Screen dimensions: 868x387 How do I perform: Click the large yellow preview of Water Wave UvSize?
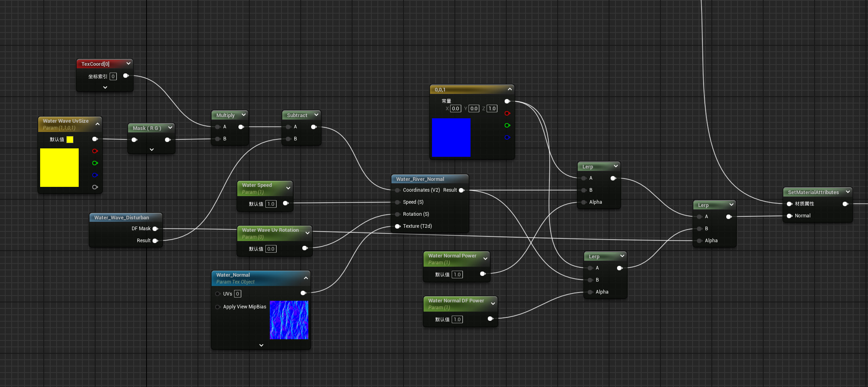click(59, 168)
